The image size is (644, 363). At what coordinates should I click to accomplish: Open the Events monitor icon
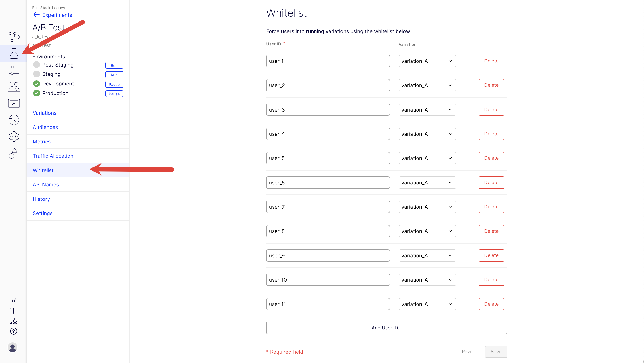(x=14, y=103)
